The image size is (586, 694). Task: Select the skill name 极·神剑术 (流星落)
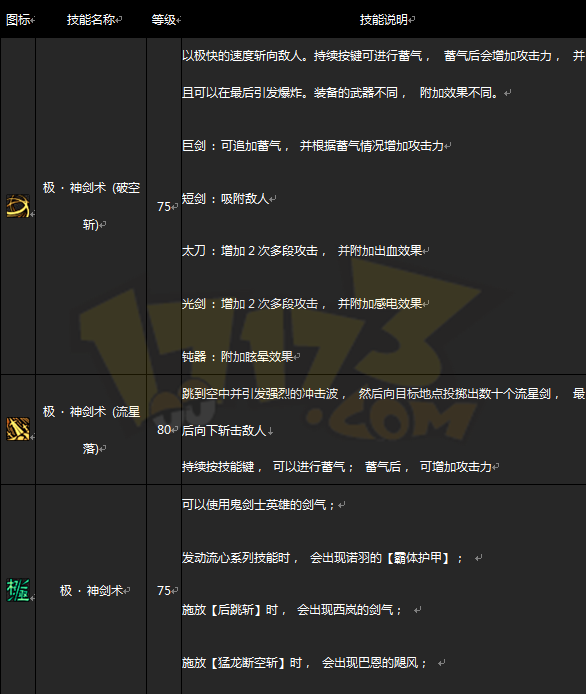click(91, 430)
